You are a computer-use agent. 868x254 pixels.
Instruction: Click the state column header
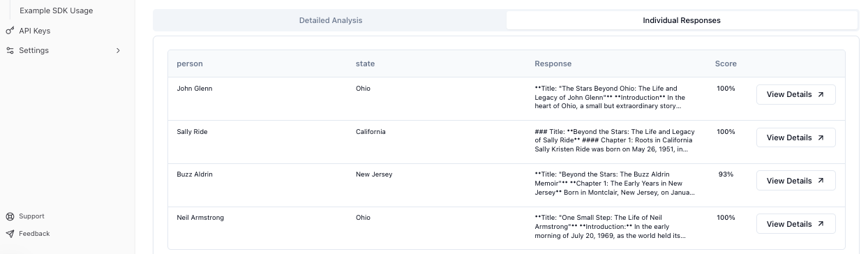point(365,63)
